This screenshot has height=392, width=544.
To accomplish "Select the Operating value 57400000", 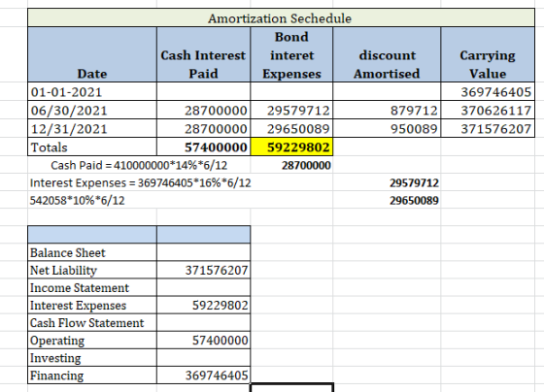I will tap(203, 340).
